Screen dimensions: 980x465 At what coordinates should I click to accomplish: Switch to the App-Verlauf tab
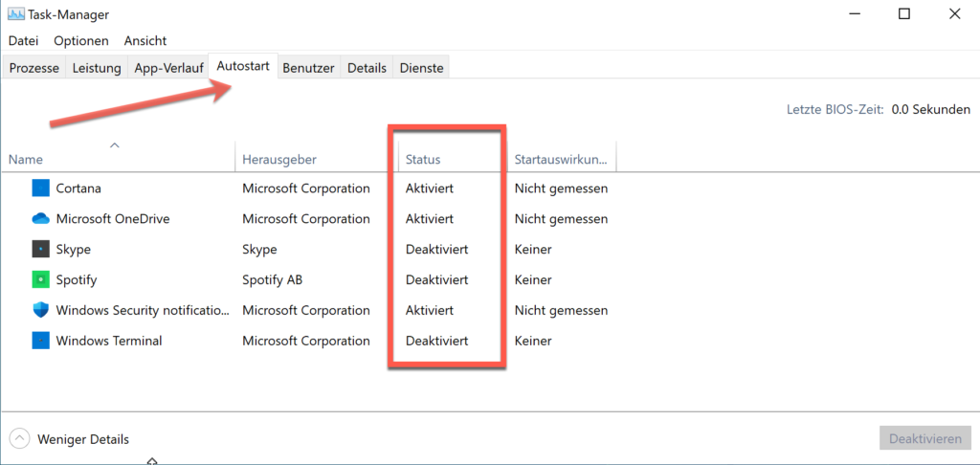click(x=168, y=68)
